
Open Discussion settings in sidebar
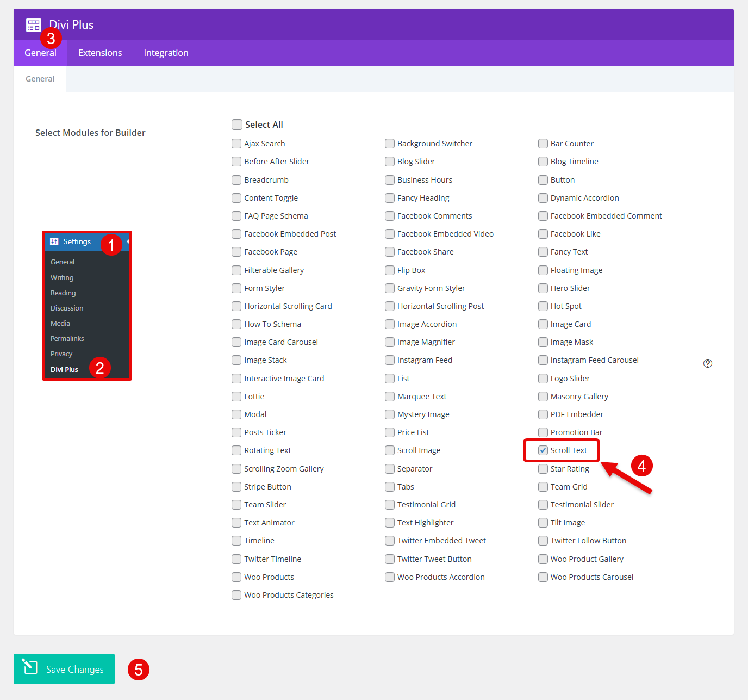click(x=67, y=308)
